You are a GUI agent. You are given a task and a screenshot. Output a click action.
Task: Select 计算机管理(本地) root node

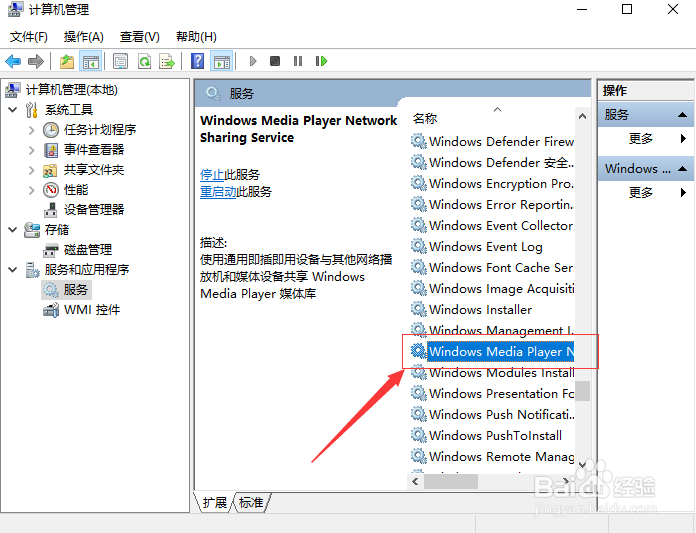tap(71, 90)
